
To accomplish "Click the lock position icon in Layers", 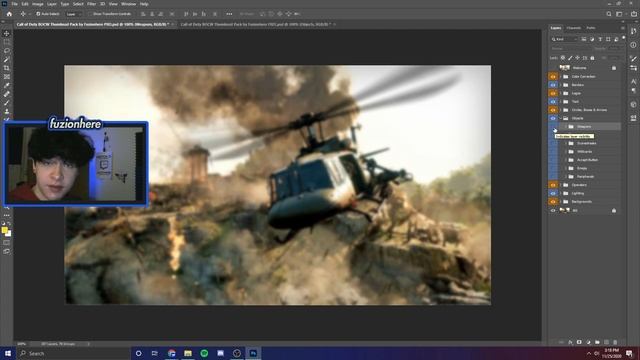I will [578, 58].
